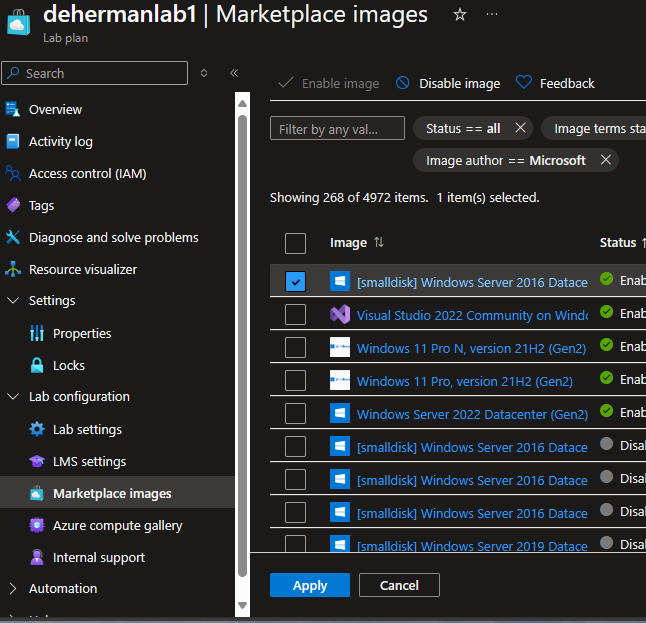The height and width of the screenshot is (623, 646).
Task: Uncheck the selected smalldisk Windows Server 2016 row
Action: pyautogui.click(x=295, y=281)
